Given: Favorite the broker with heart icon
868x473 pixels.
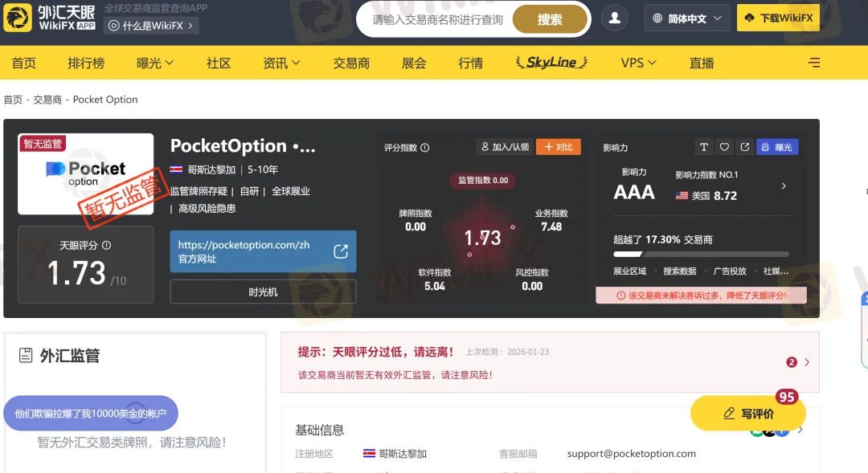Looking at the screenshot, I should point(724,147).
